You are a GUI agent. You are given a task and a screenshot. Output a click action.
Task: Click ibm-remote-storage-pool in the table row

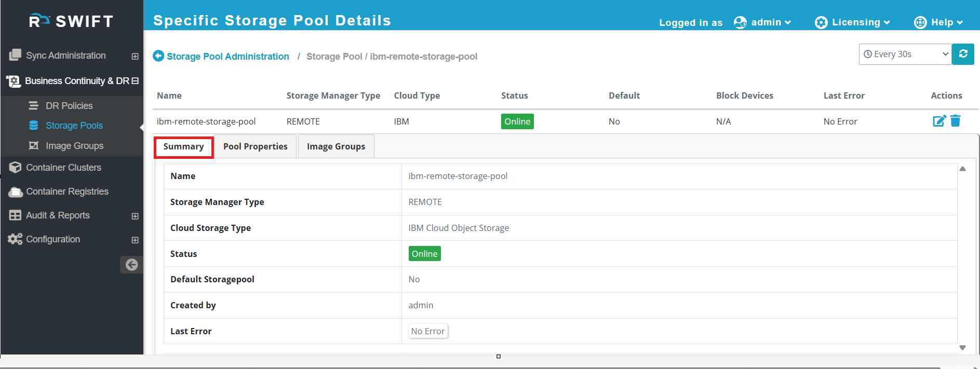(x=206, y=121)
